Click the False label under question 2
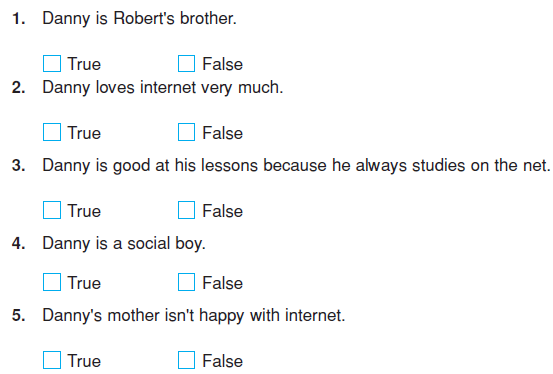The image size is (553, 374). tap(223, 133)
